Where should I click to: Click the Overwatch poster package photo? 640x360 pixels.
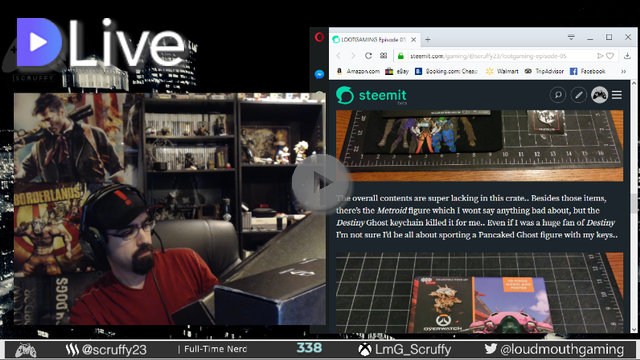click(479, 292)
